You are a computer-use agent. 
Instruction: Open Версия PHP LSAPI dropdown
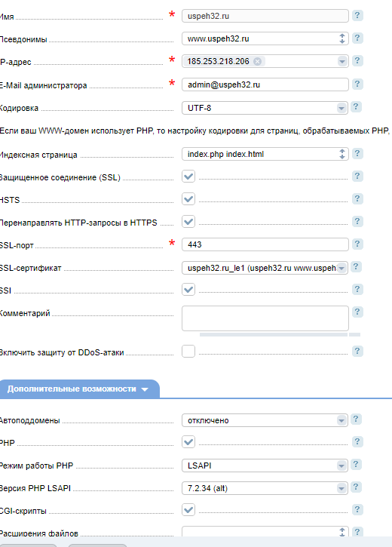coord(265,488)
